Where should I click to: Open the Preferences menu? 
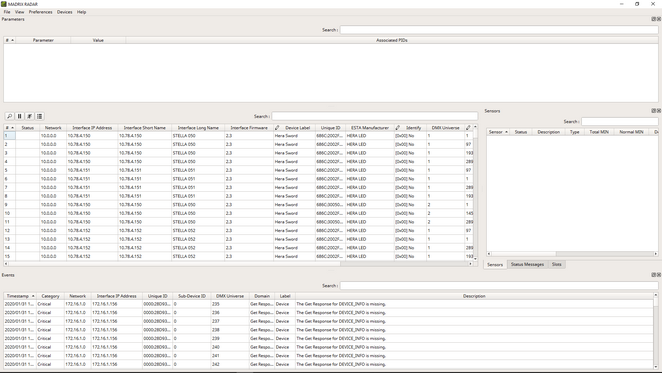pyautogui.click(x=41, y=12)
